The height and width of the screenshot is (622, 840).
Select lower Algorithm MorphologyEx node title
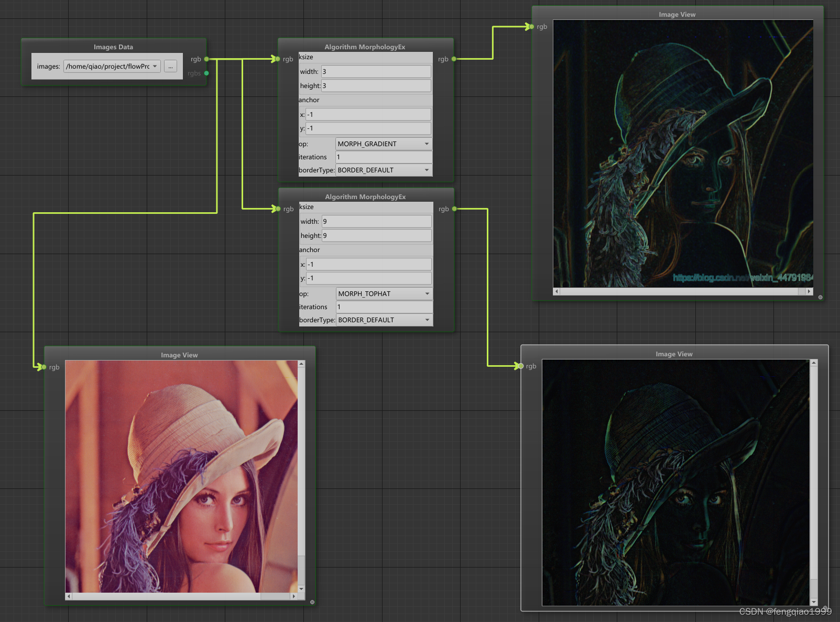point(365,197)
